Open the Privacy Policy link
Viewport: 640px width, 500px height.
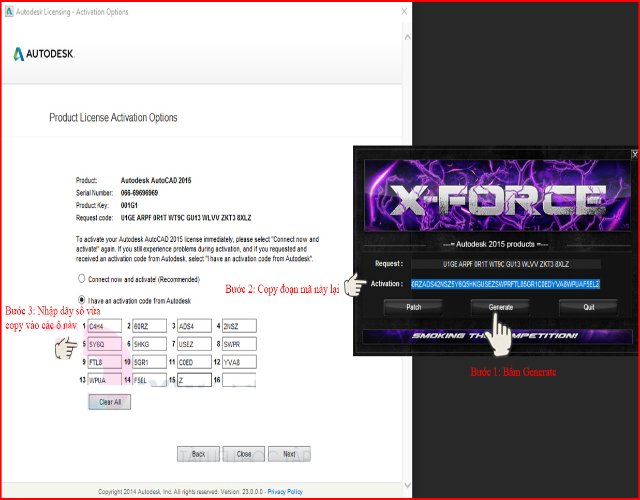(285, 492)
